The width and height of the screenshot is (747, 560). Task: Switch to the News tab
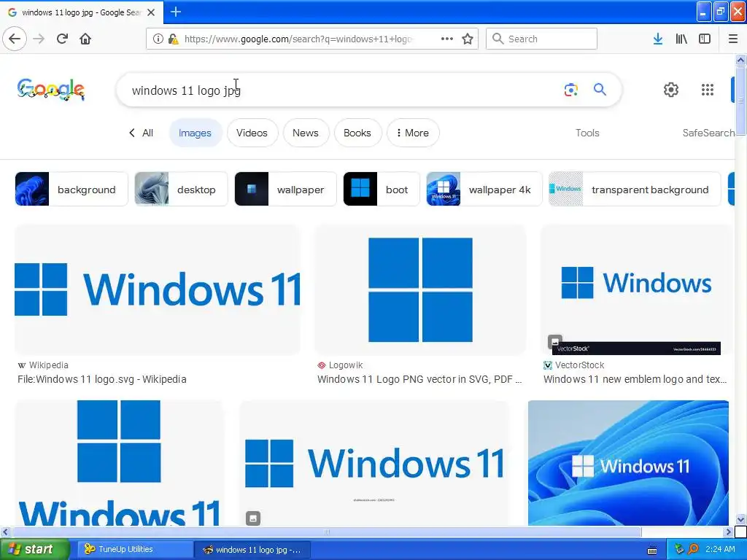pos(306,133)
